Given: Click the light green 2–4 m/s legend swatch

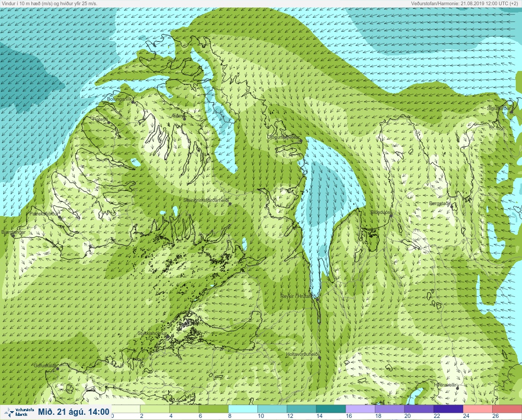Looking at the screenshot, I should (155, 409).
